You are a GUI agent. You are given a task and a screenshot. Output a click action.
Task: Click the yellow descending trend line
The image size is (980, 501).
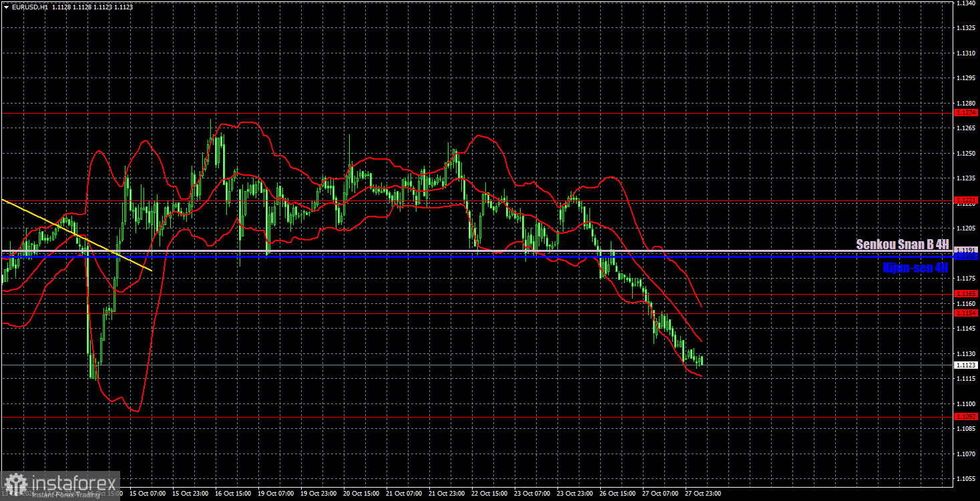coord(76,235)
